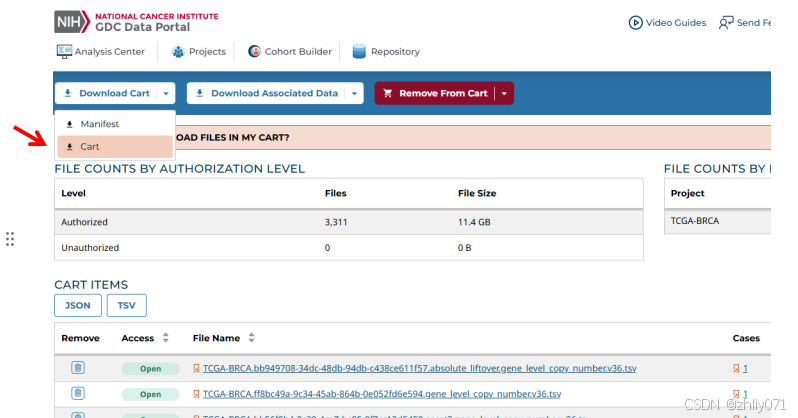Click the Remove column header

tap(80, 338)
